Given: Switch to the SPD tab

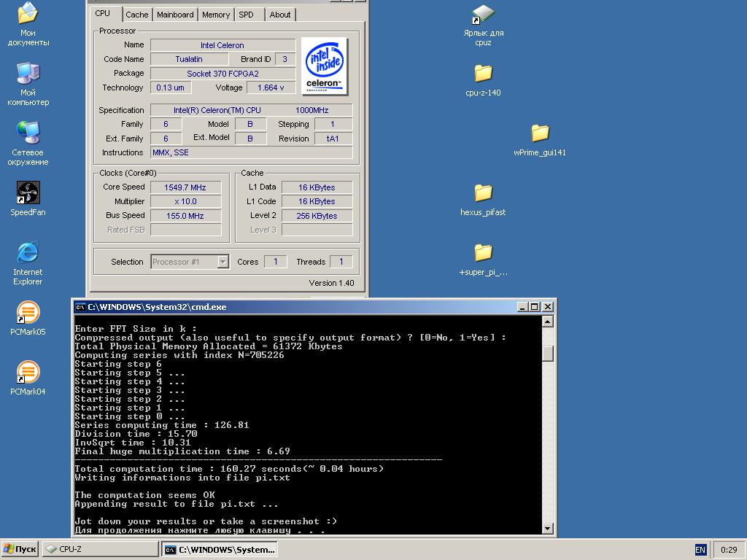Looking at the screenshot, I should (x=246, y=15).
